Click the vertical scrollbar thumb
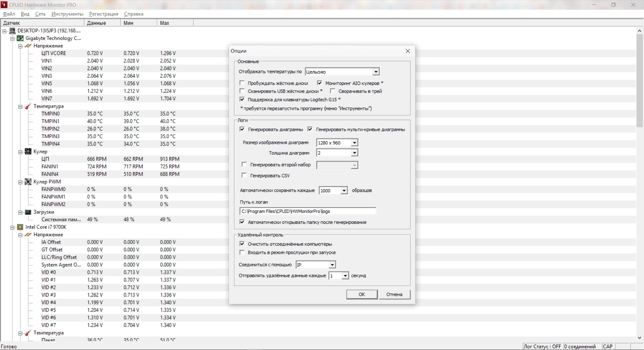Image resolution: width=644 pixels, height=350 pixels. click(640, 81)
